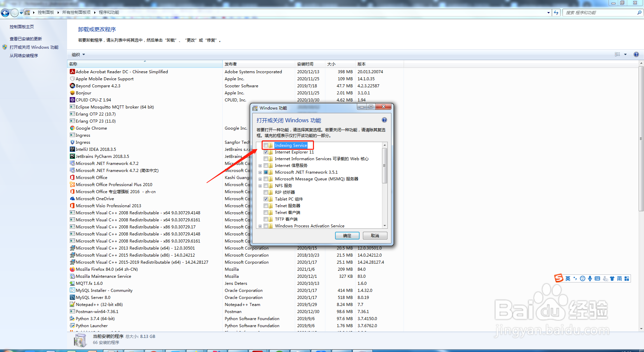Enable Internet Information Services hostable Web core
This screenshot has height=352, width=644.
pos(266,159)
